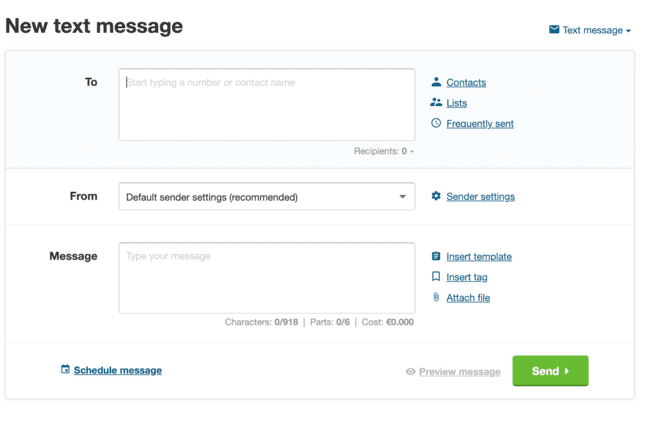The image size is (650, 427).
Task: Open the Frequently sent link
Action: [479, 123]
